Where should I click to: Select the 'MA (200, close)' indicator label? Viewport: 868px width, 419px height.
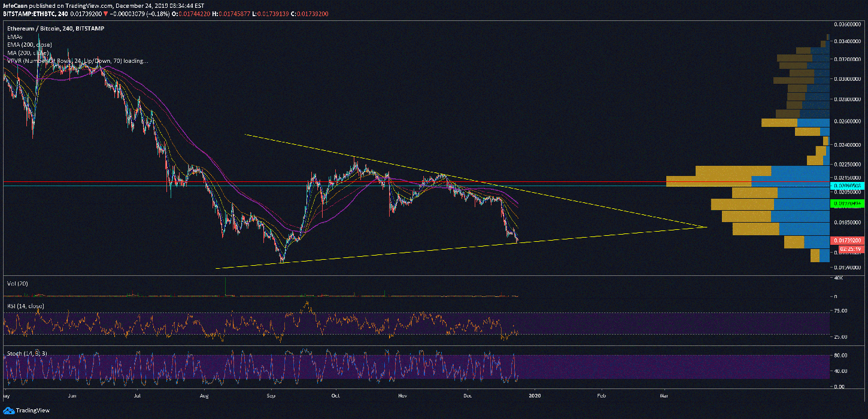27,53
